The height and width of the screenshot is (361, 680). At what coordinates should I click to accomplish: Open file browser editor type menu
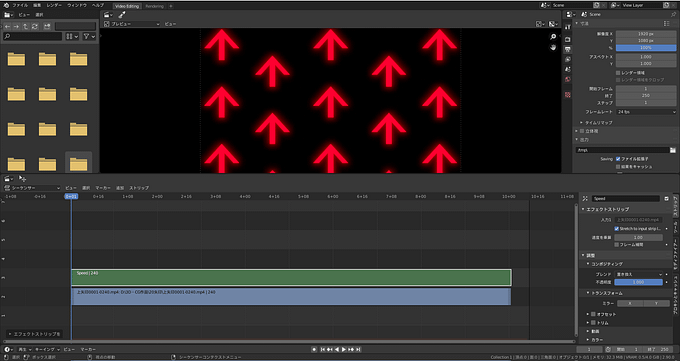click(9, 15)
